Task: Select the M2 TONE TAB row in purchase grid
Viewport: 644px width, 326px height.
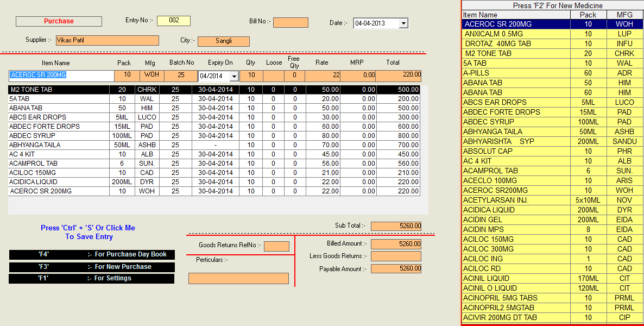Action: (x=214, y=90)
